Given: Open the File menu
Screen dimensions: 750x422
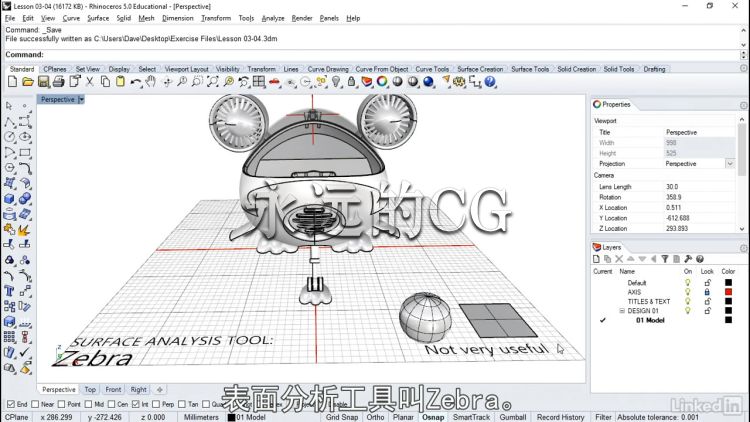Looking at the screenshot, I should point(10,18).
